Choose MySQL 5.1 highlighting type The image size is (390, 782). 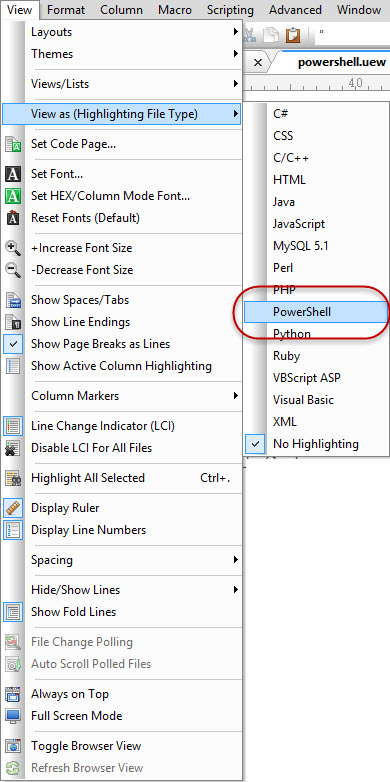coord(316,245)
